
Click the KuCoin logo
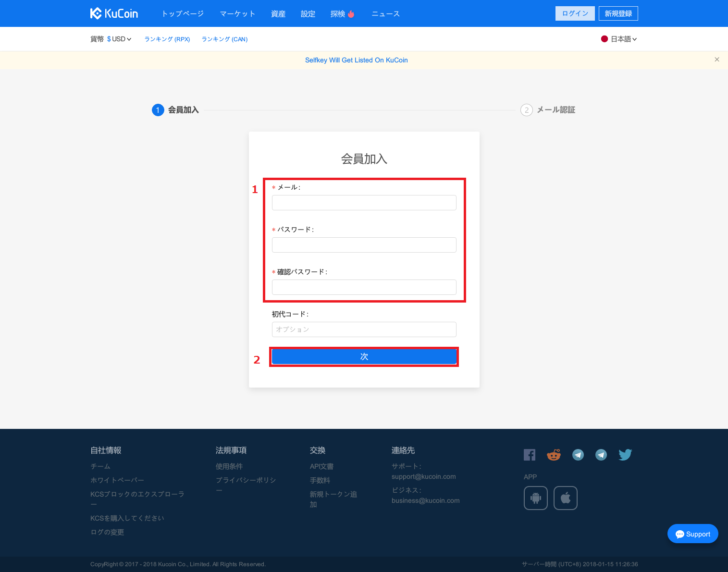point(114,13)
